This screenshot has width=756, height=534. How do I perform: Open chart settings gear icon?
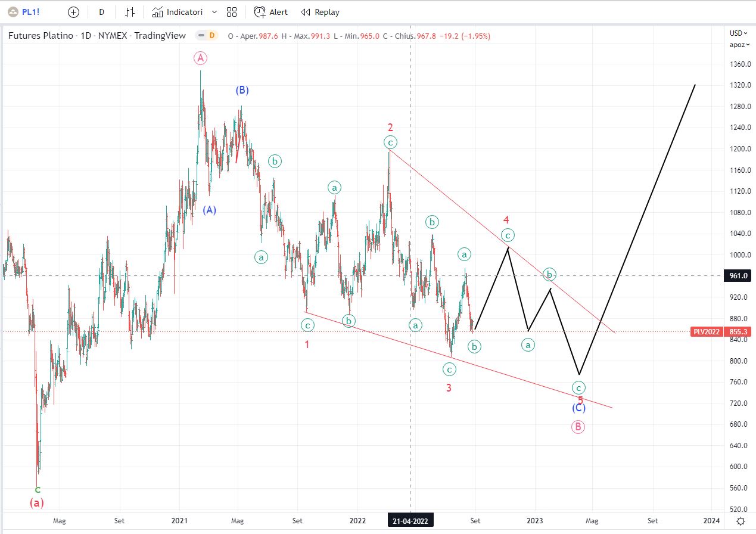pos(740,521)
